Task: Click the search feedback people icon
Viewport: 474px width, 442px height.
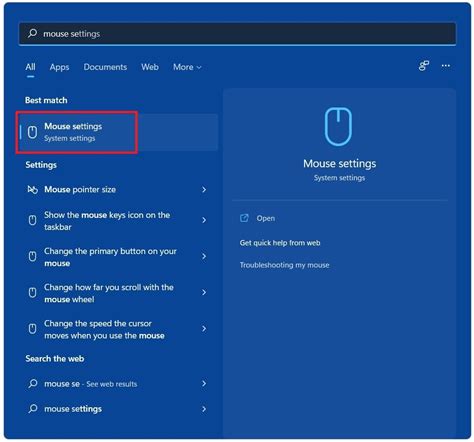Action: (x=424, y=66)
